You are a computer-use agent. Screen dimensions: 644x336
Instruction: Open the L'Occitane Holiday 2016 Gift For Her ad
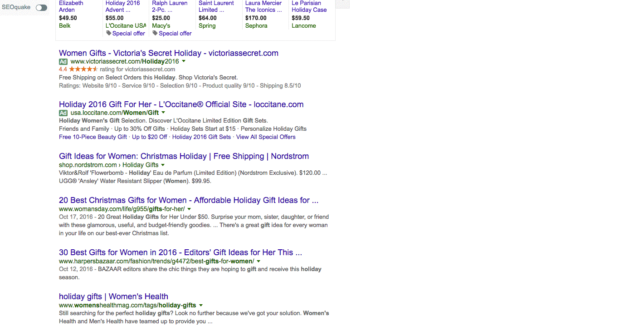tap(181, 104)
